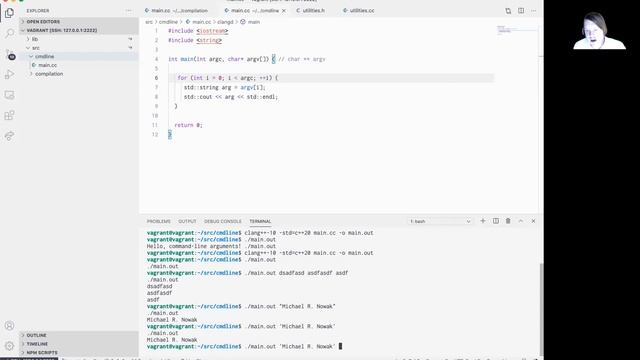
Task: Close the main.cc cmdline editor tab
Action: point(284,11)
